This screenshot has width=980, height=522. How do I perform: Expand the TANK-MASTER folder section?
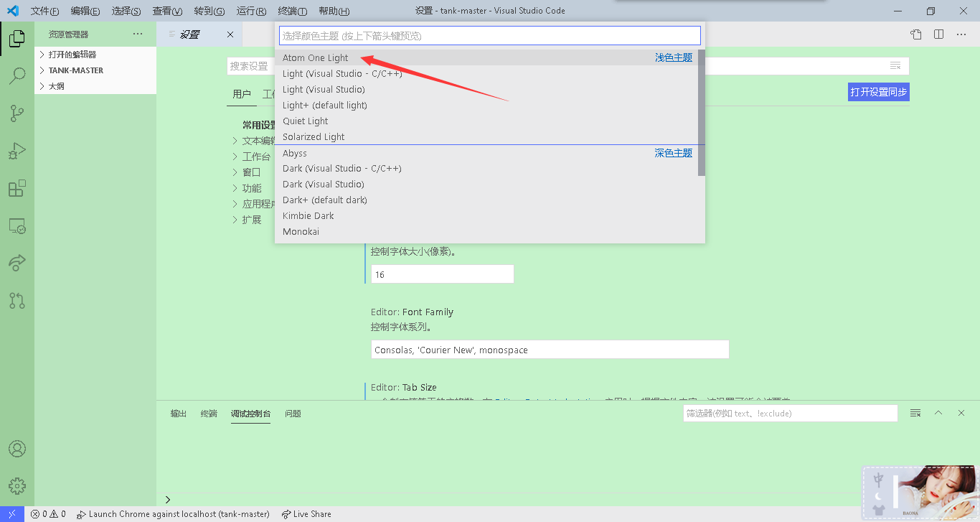tap(95, 70)
